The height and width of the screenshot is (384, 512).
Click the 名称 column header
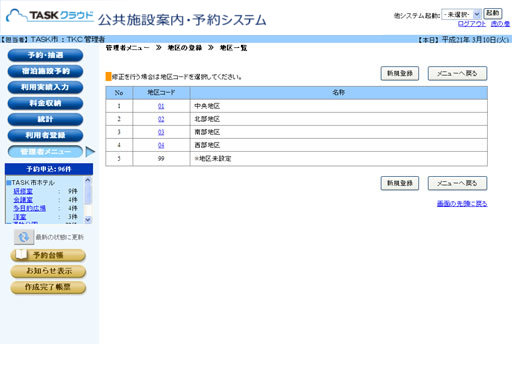(x=339, y=93)
